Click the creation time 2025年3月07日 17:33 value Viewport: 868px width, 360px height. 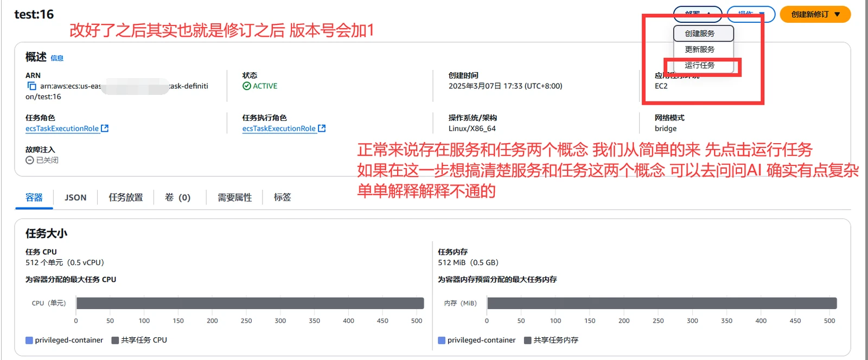click(505, 86)
